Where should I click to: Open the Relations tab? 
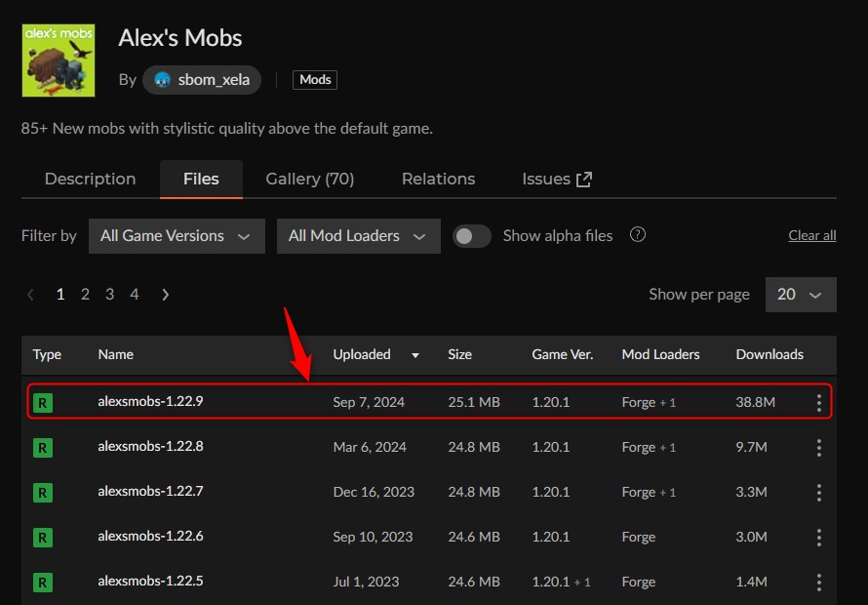click(x=438, y=179)
